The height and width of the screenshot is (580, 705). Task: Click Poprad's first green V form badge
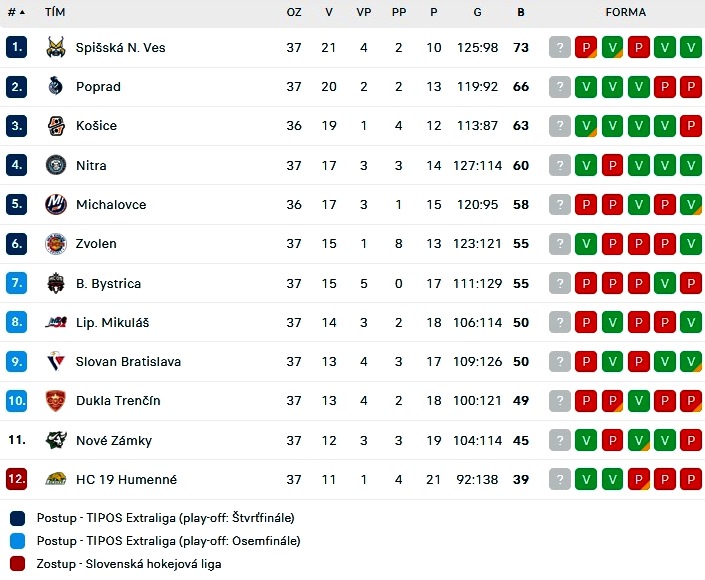point(586,86)
